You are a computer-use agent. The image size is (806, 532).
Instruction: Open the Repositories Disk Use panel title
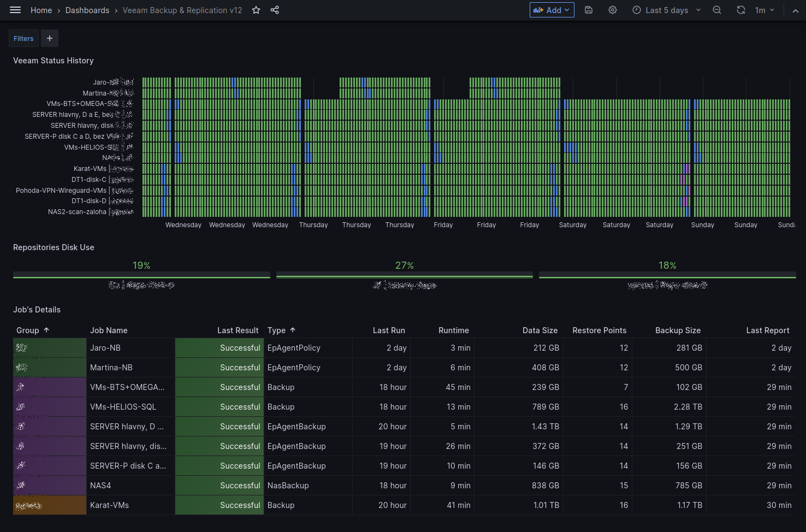coord(54,247)
